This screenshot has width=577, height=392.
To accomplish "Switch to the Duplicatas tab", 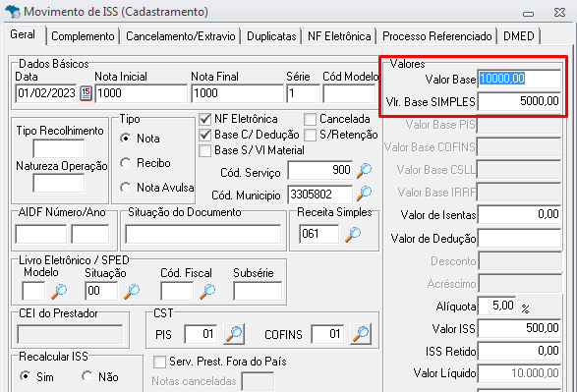I will tap(271, 36).
